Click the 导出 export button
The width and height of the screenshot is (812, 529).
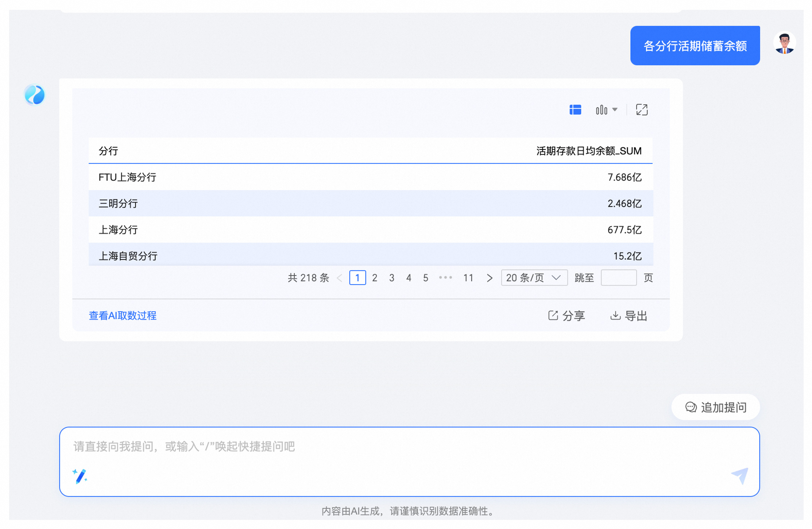click(x=629, y=316)
